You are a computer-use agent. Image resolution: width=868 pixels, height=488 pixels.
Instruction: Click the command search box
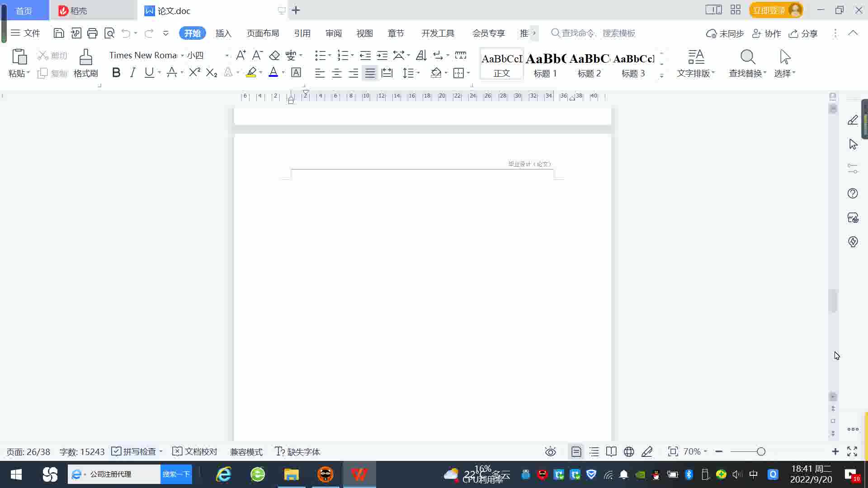[593, 33]
